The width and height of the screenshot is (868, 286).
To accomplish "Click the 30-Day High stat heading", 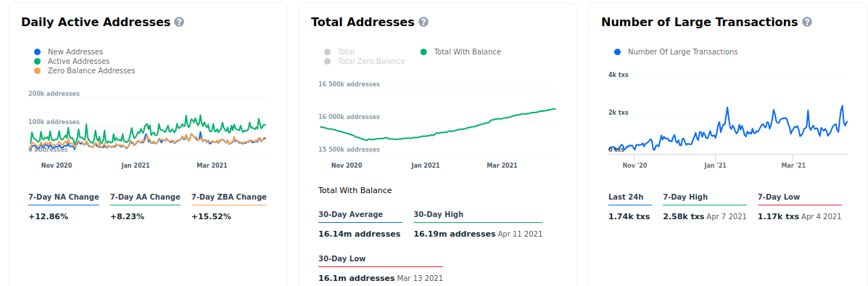I will click(x=439, y=215).
